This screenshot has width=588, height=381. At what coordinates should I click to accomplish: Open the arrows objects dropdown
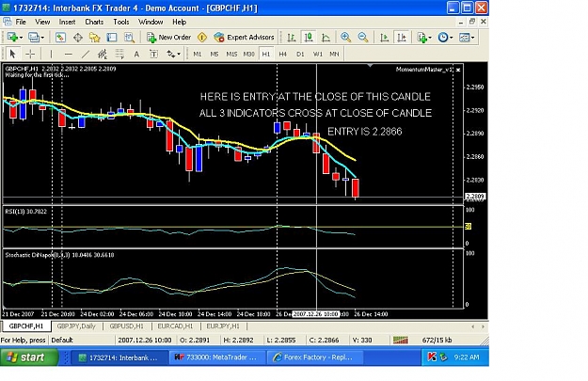pyautogui.click(x=173, y=54)
